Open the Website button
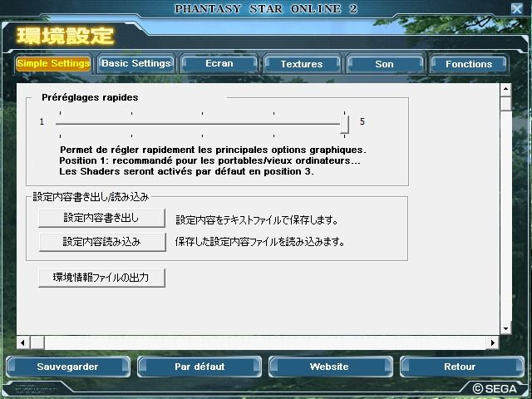Viewport: 532px width, 399px height. pyautogui.click(x=331, y=367)
